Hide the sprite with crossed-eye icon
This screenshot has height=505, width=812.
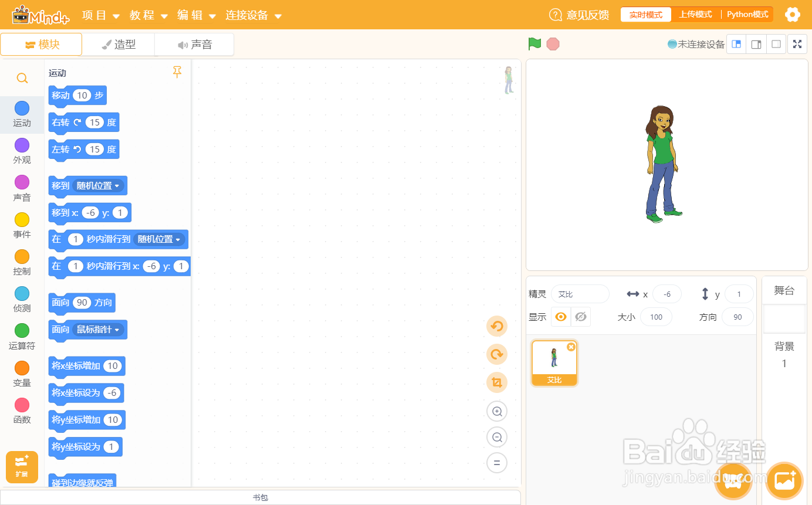pyautogui.click(x=581, y=317)
